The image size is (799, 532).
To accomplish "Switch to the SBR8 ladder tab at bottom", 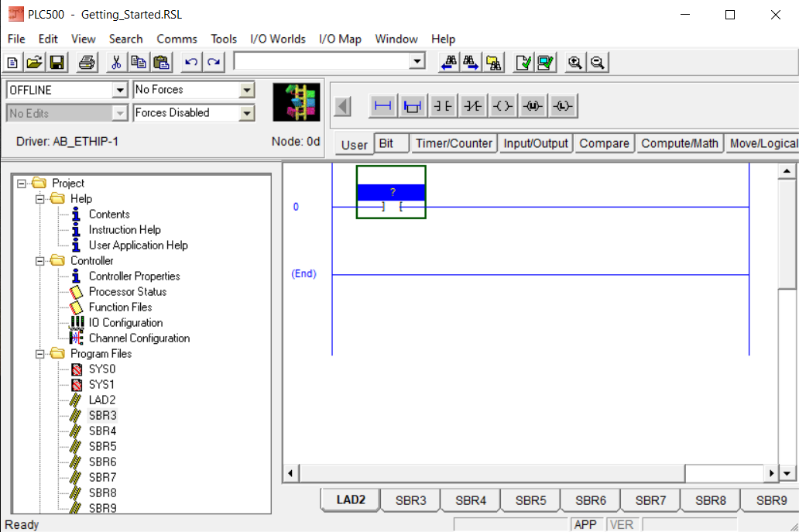I will tap(710, 500).
